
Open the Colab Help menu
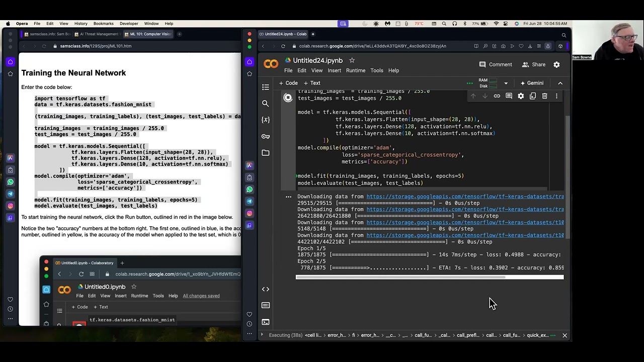tap(393, 70)
